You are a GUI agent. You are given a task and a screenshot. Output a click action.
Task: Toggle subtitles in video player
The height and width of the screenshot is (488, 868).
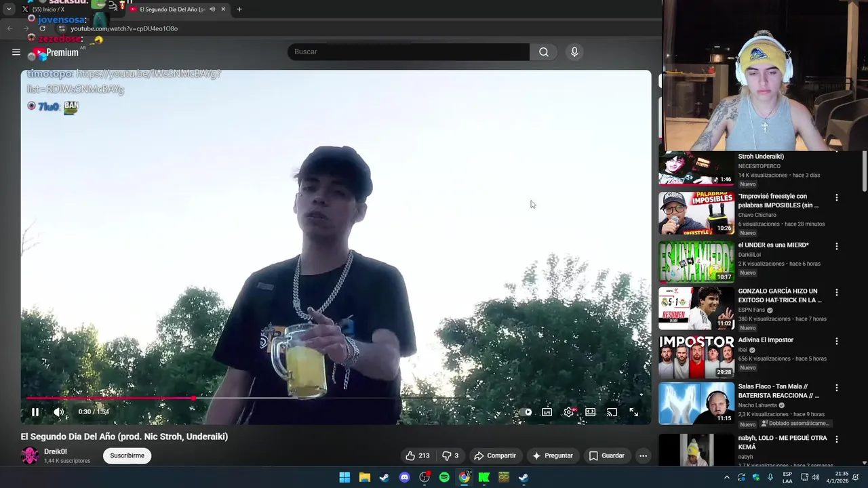(x=547, y=412)
